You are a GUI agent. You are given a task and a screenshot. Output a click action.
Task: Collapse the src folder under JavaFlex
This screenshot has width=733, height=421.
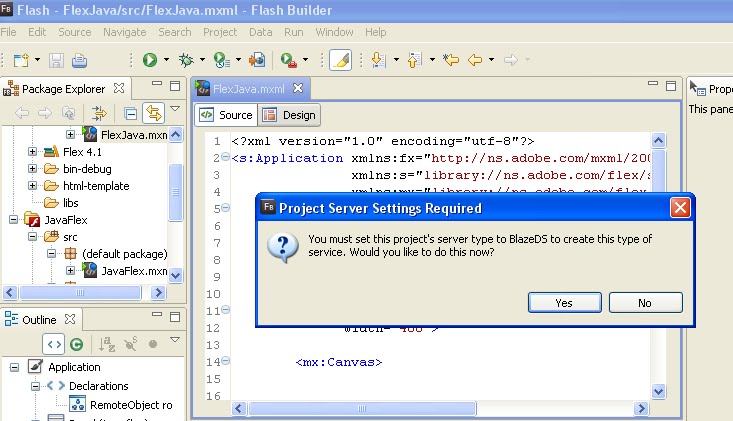(x=32, y=236)
